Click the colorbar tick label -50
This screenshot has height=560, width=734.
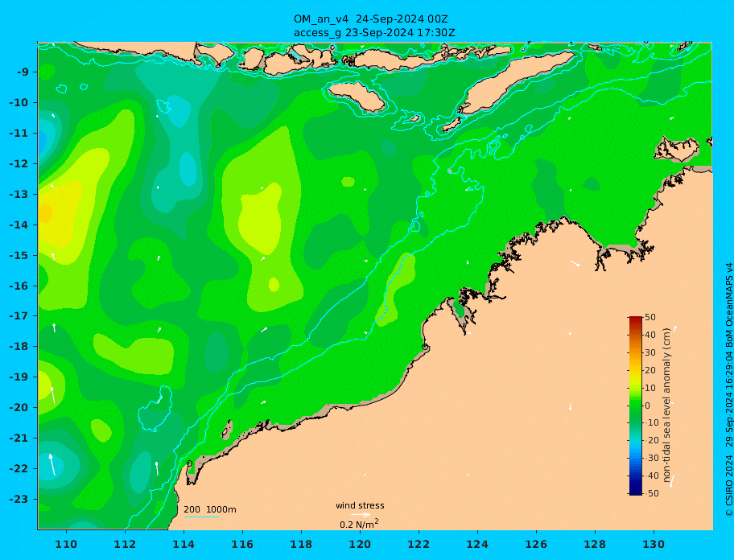click(x=652, y=493)
